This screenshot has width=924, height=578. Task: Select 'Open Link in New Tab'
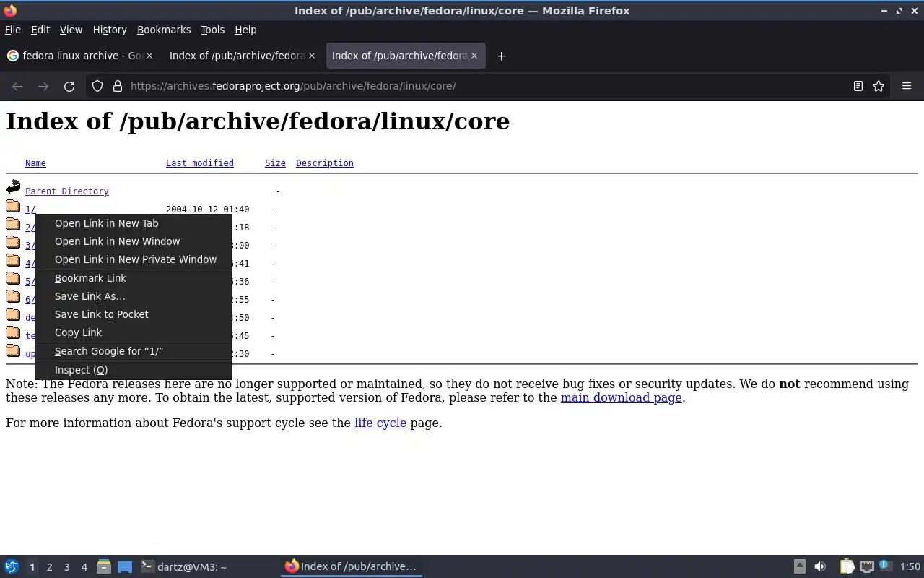pos(133,223)
